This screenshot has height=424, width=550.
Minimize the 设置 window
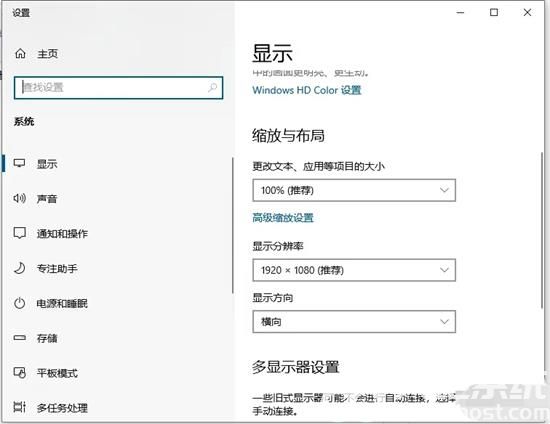click(x=460, y=13)
